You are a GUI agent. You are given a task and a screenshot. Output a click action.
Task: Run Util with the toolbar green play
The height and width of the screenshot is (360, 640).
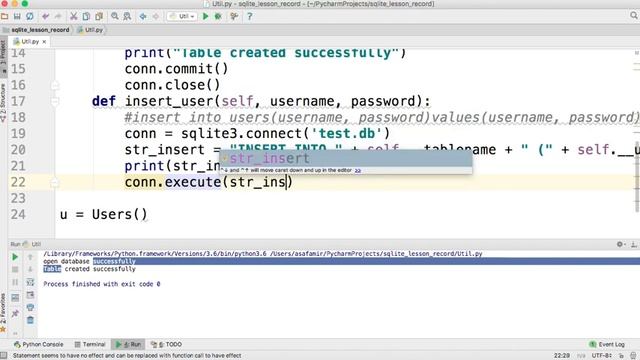coord(206,16)
